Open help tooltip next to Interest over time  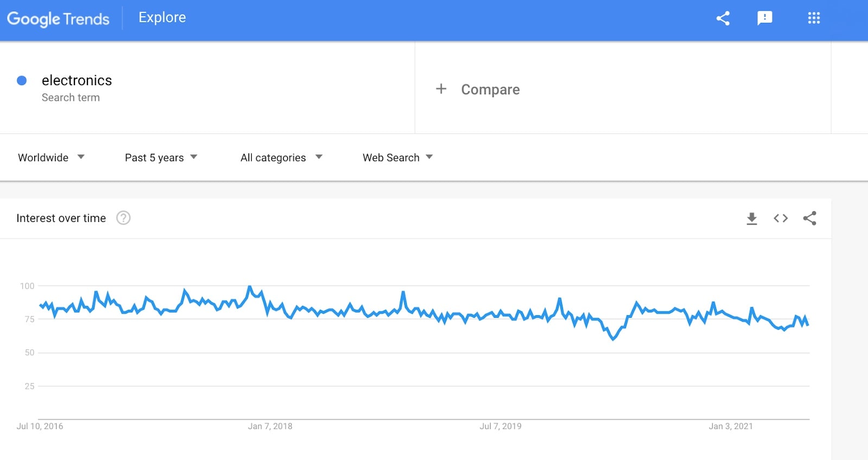click(124, 218)
